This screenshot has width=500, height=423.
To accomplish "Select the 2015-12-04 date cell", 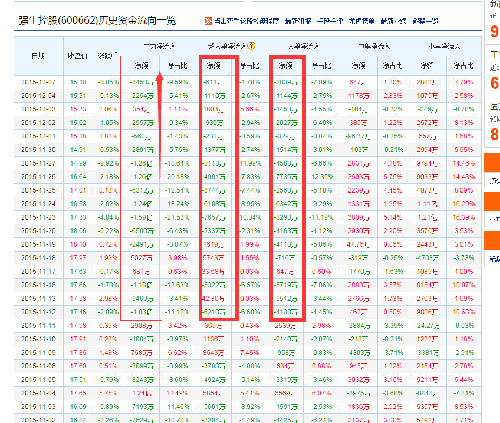I will click(38, 96).
